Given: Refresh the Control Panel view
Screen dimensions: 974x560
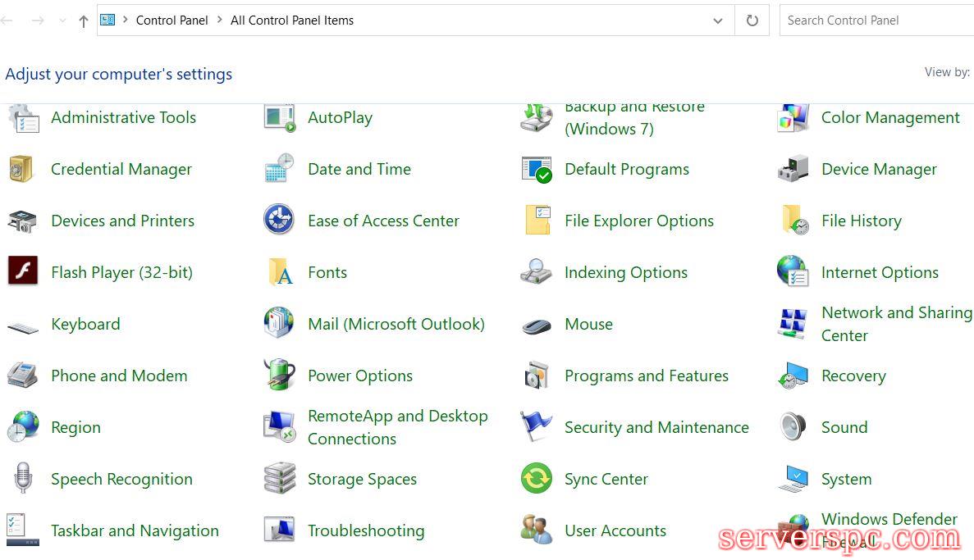Looking at the screenshot, I should (x=752, y=20).
